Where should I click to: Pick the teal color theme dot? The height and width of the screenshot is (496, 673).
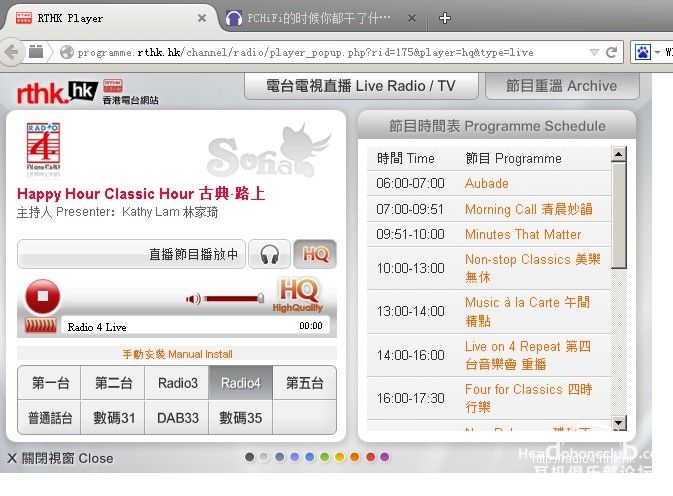pyautogui.click(x=279, y=457)
